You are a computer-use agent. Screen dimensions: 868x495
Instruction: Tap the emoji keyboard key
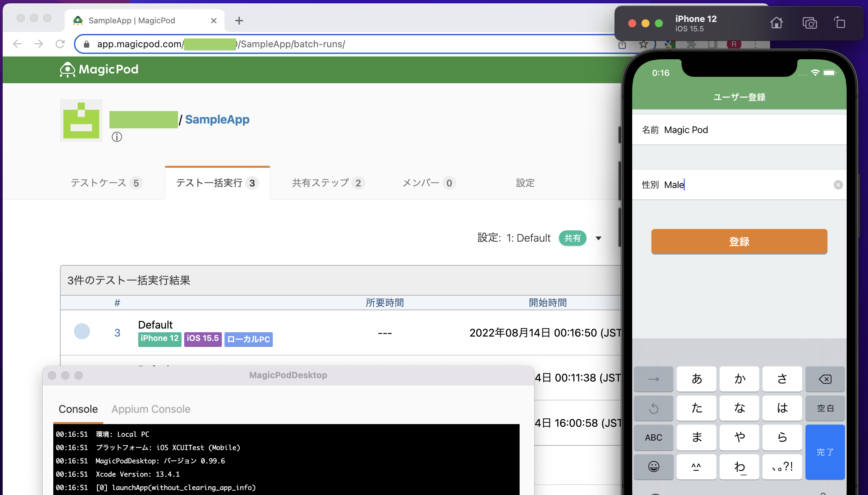(653, 466)
